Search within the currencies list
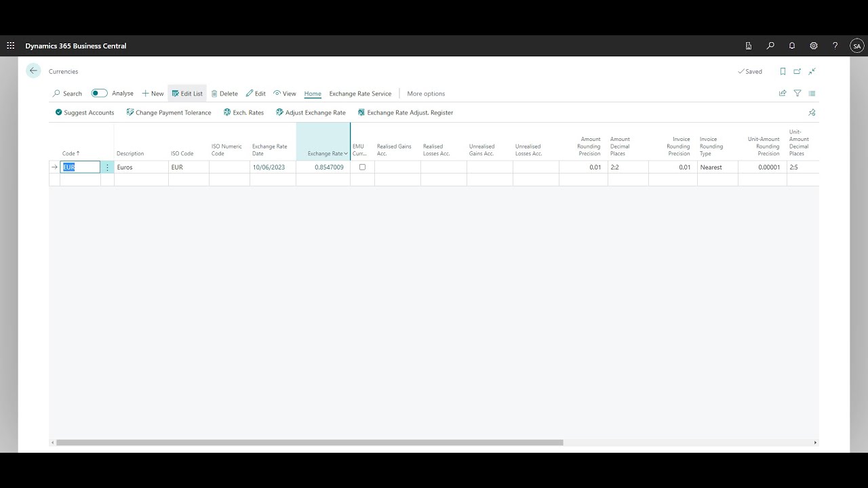Image resolution: width=868 pixels, height=488 pixels. tap(67, 94)
